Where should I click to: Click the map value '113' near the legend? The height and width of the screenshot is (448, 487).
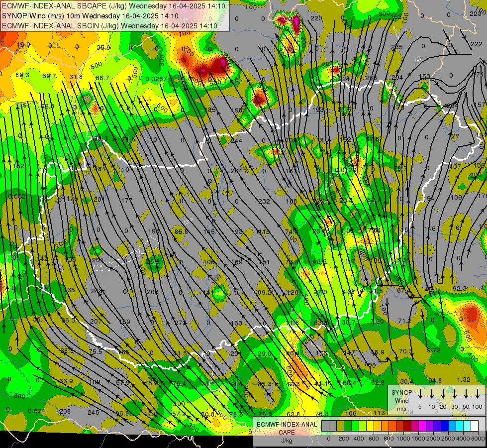[379, 413]
